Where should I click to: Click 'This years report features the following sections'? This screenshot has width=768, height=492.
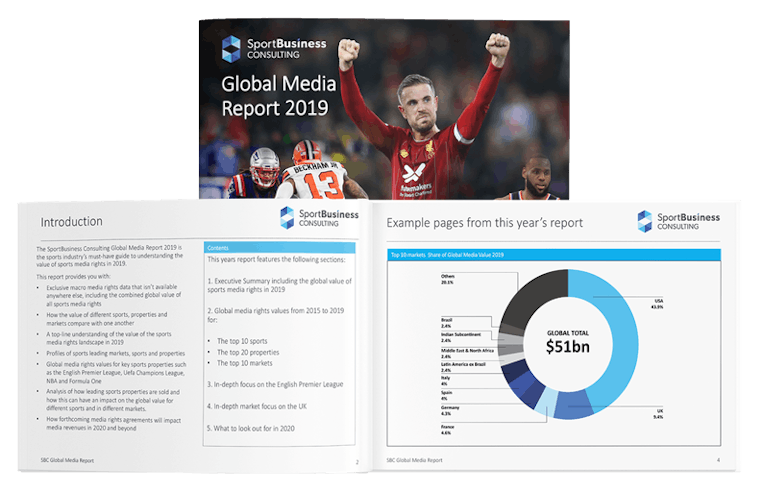(276, 260)
